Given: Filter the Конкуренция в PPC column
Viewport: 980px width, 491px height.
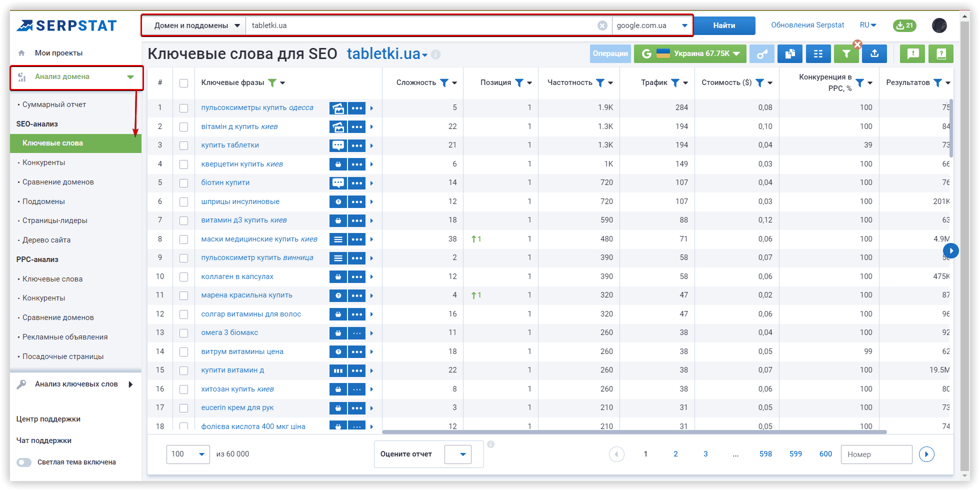Looking at the screenshot, I should [x=859, y=83].
